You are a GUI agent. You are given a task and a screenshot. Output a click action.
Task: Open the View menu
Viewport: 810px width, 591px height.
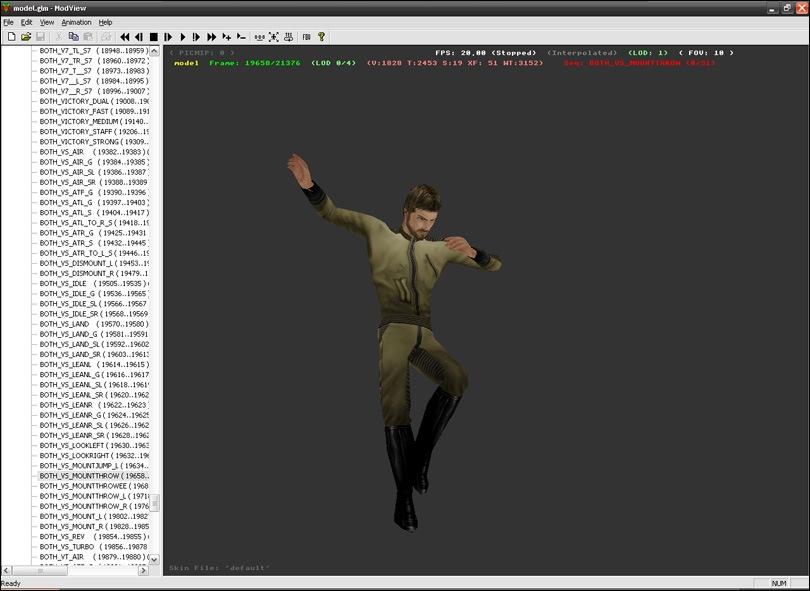point(47,22)
